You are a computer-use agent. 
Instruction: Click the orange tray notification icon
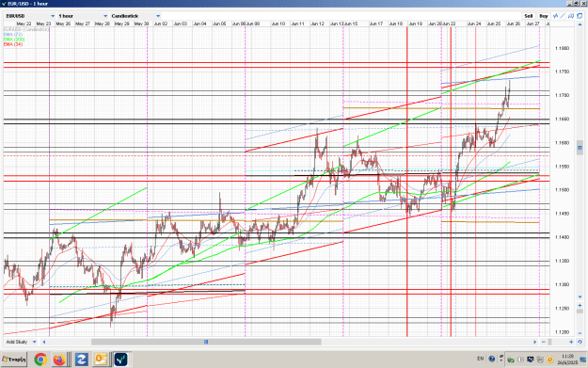tap(549, 360)
